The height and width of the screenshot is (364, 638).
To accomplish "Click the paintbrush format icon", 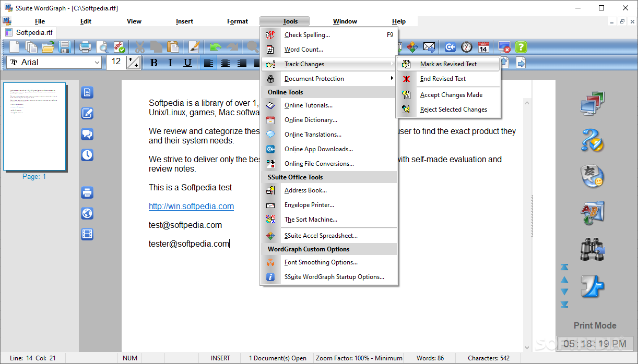I will point(194,47).
